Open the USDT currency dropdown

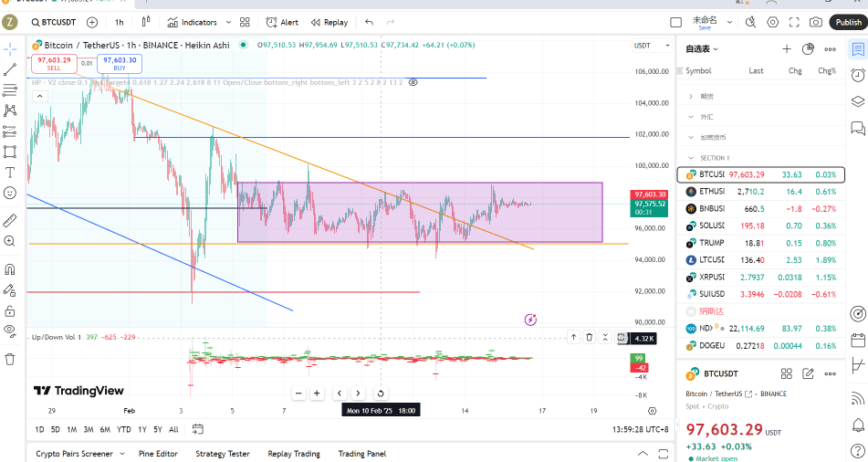(652, 46)
